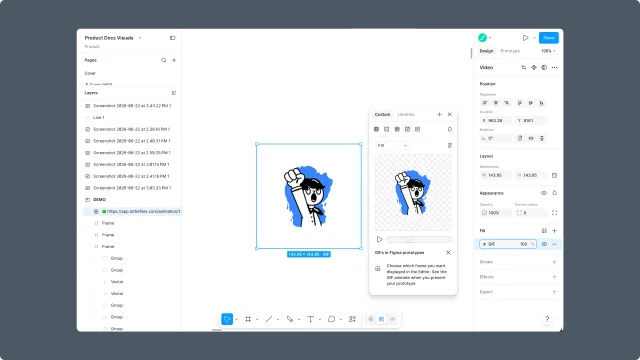Switch to Draw mode in toolbar
The image size is (640, 360).
tap(371, 319)
